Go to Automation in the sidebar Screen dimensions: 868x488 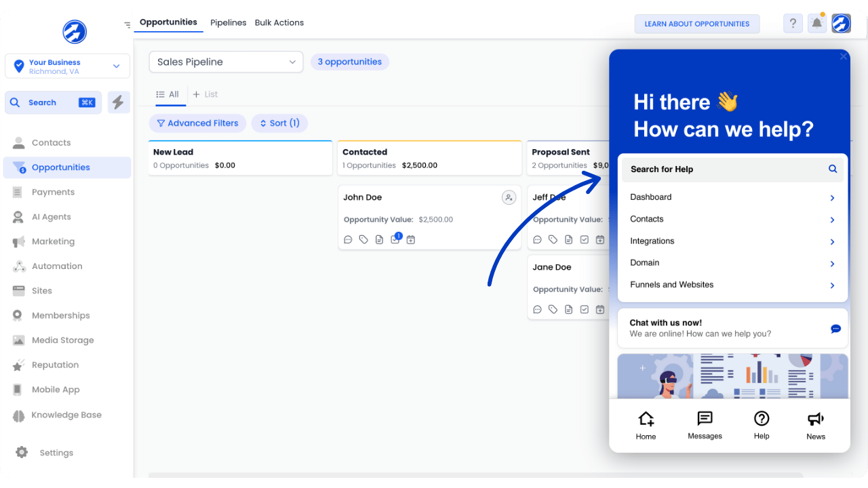coord(57,266)
